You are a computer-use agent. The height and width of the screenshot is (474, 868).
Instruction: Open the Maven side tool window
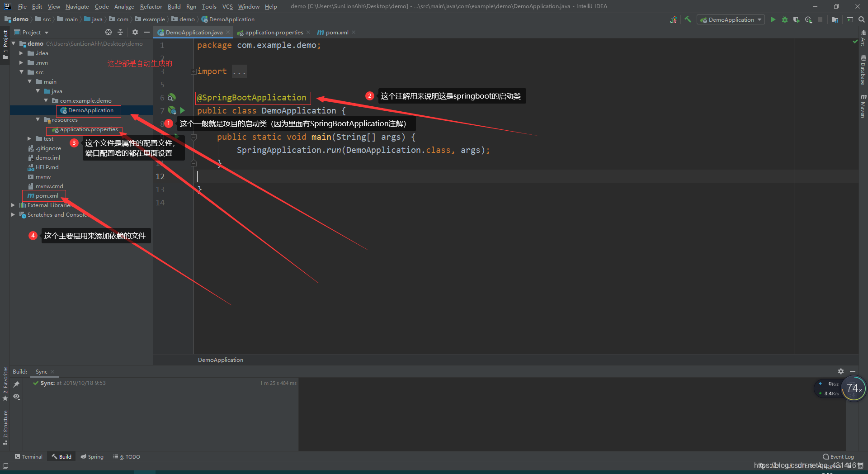click(863, 106)
